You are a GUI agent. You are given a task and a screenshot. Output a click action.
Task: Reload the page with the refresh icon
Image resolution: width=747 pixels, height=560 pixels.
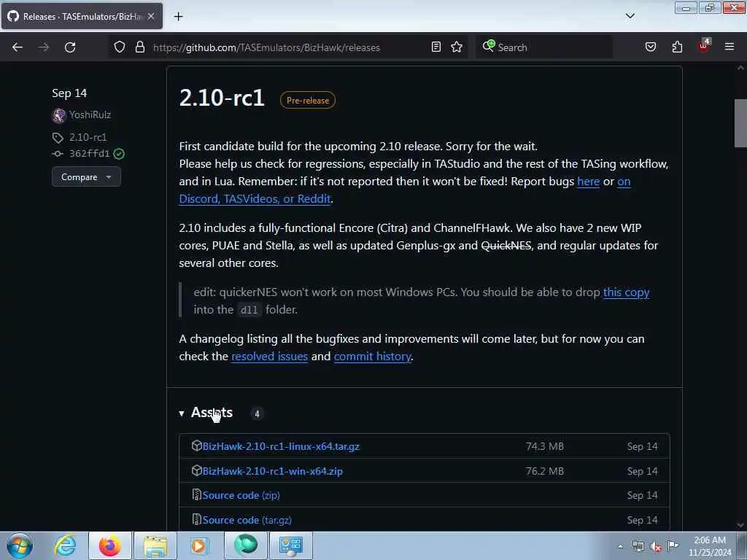pos(70,47)
